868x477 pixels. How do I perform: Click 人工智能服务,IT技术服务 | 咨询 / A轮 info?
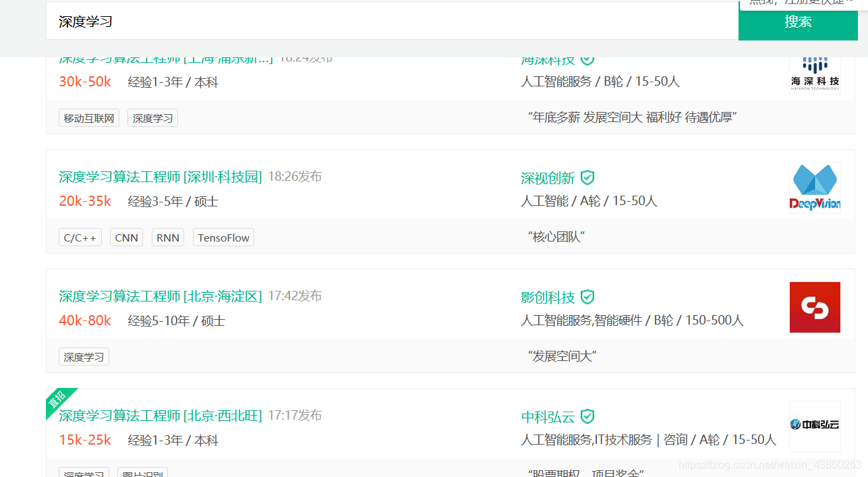649,440
